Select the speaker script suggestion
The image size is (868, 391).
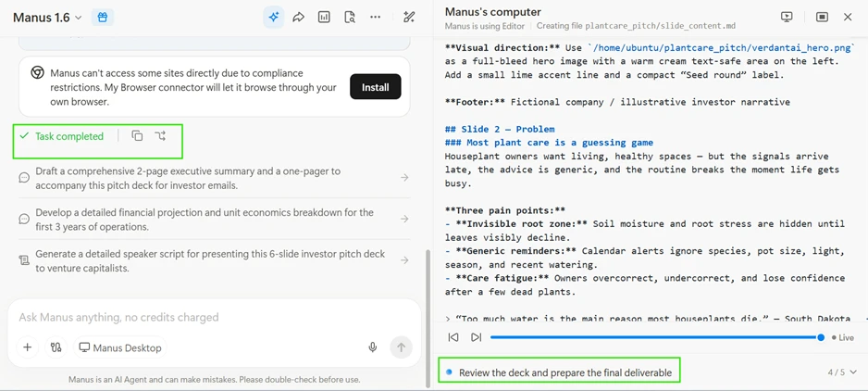215,260
